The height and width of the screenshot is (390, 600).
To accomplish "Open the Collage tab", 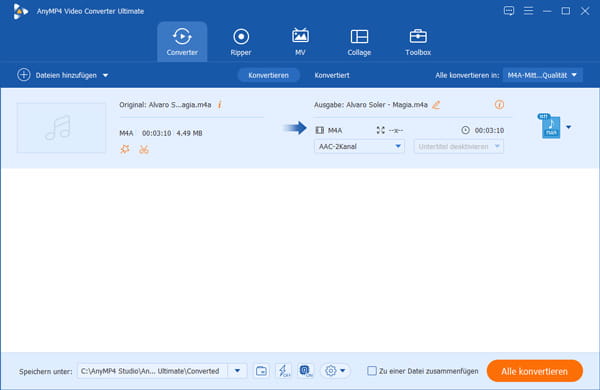I will [359, 42].
